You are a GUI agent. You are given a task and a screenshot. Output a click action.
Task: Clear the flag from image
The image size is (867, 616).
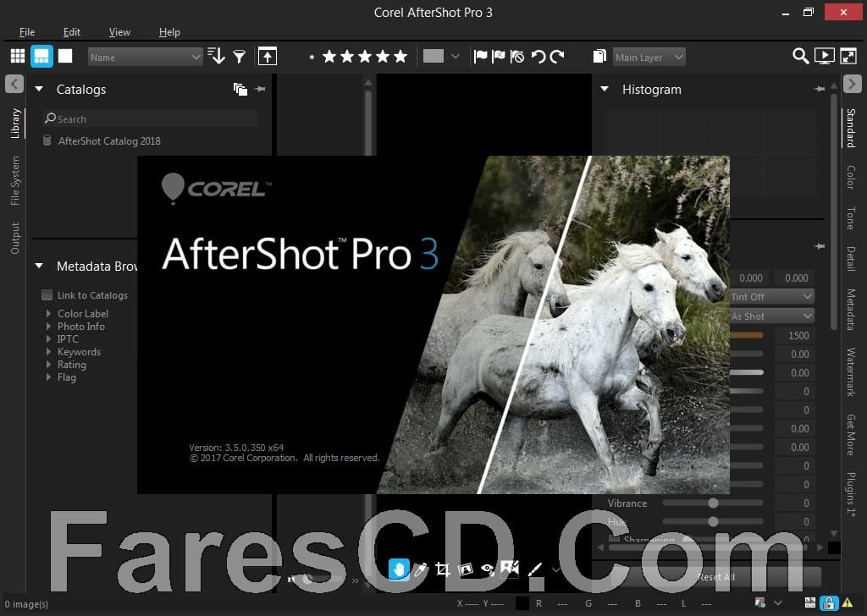(x=517, y=57)
